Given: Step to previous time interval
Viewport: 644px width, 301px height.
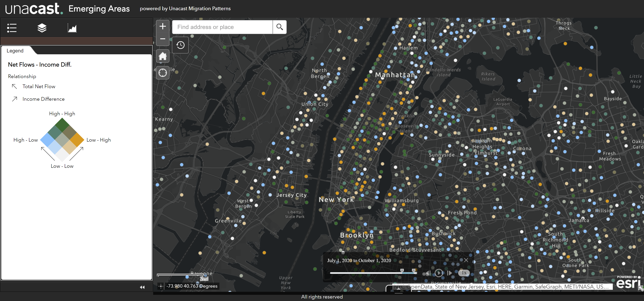Looking at the screenshot, I should [x=428, y=273].
